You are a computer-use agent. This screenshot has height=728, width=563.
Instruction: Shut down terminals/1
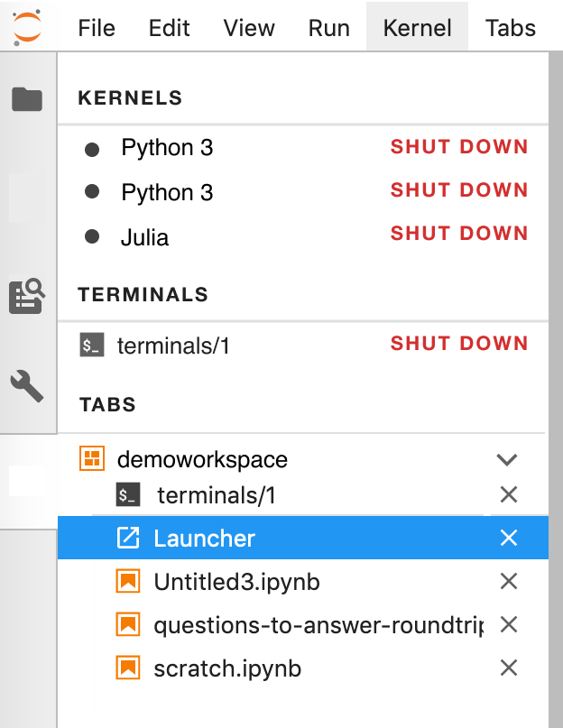[458, 343]
